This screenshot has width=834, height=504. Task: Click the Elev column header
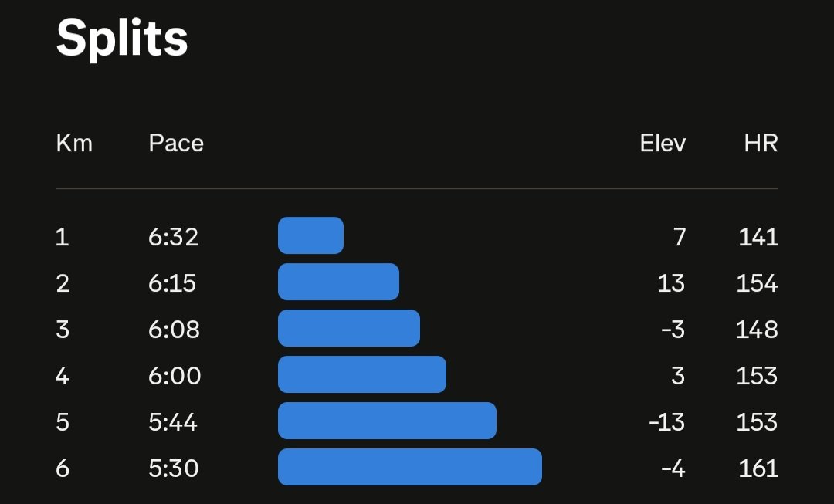[x=663, y=143]
